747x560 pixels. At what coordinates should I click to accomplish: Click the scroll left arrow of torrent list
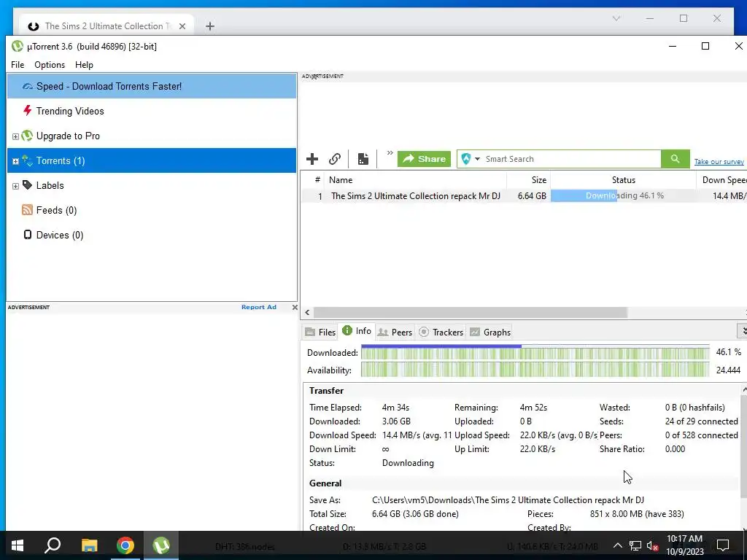[x=307, y=312]
